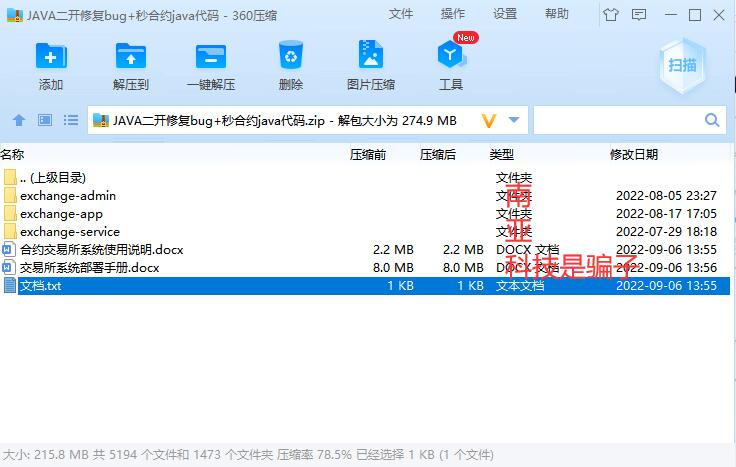Open the 工具 (Tools) icon

(451, 58)
